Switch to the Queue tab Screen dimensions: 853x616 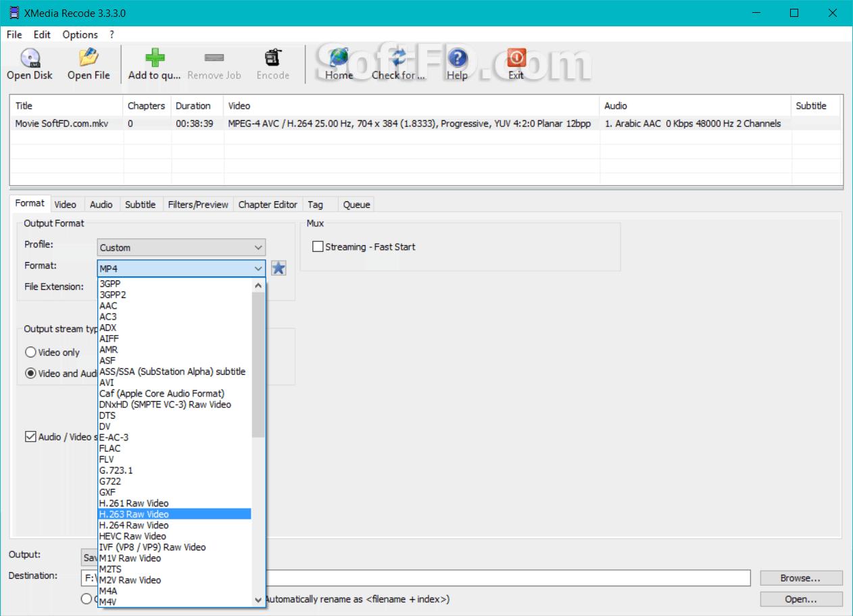click(356, 205)
